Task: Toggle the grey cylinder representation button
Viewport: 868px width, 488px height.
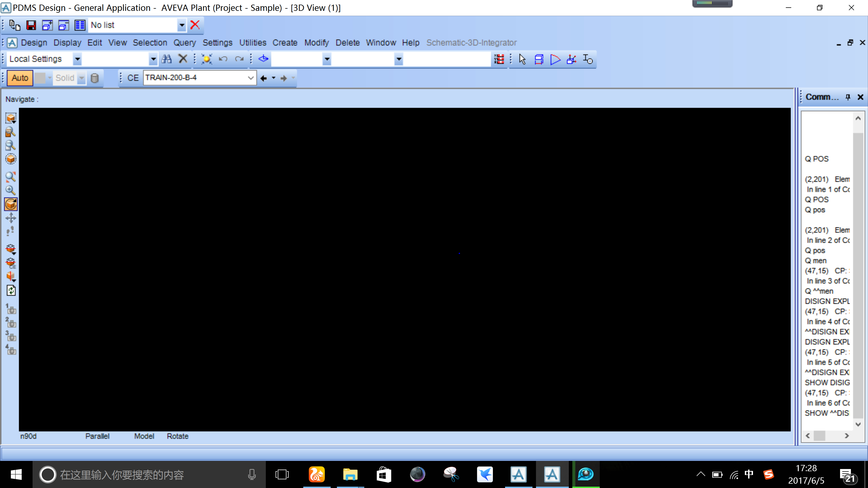Action: click(x=95, y=78)
